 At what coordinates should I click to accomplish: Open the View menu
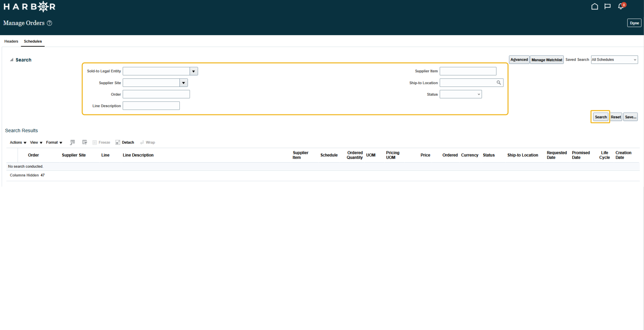point(36,143)
